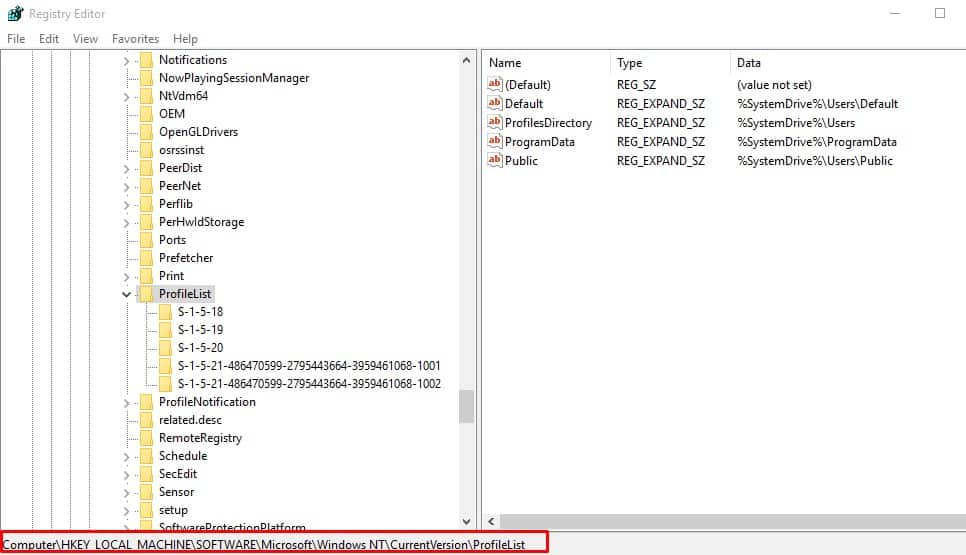966x555 pixels.
Task: Select the RemoteRegistry folder icon
Action: tap(146, 438)
